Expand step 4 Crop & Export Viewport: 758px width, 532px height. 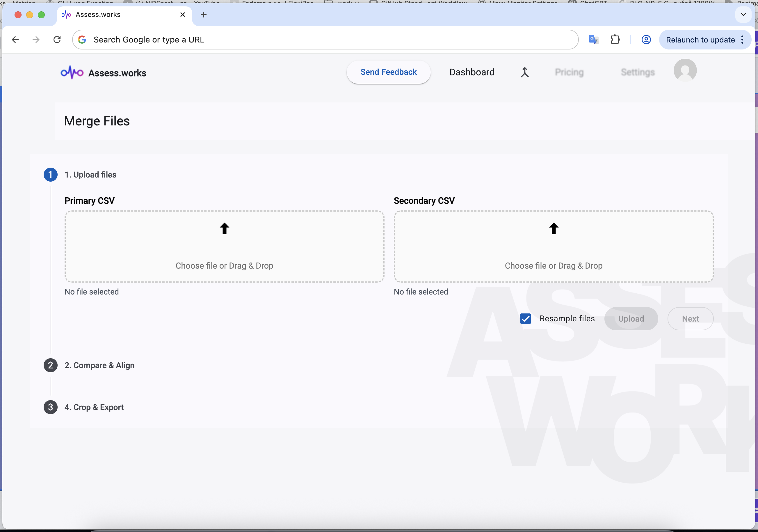94,407
